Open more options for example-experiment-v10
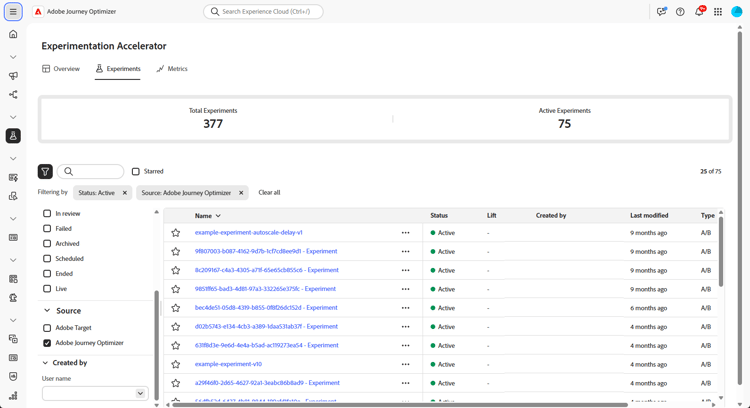 pos(406,364)
